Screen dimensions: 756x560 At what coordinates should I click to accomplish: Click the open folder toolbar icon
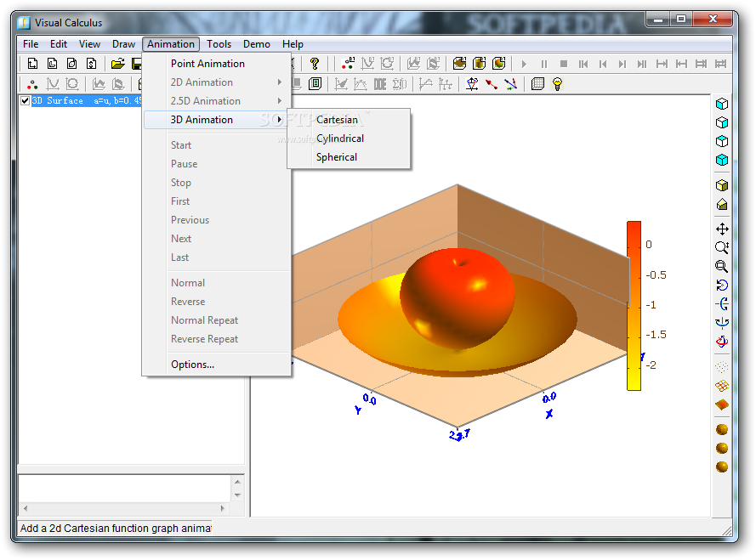[117, 64]
